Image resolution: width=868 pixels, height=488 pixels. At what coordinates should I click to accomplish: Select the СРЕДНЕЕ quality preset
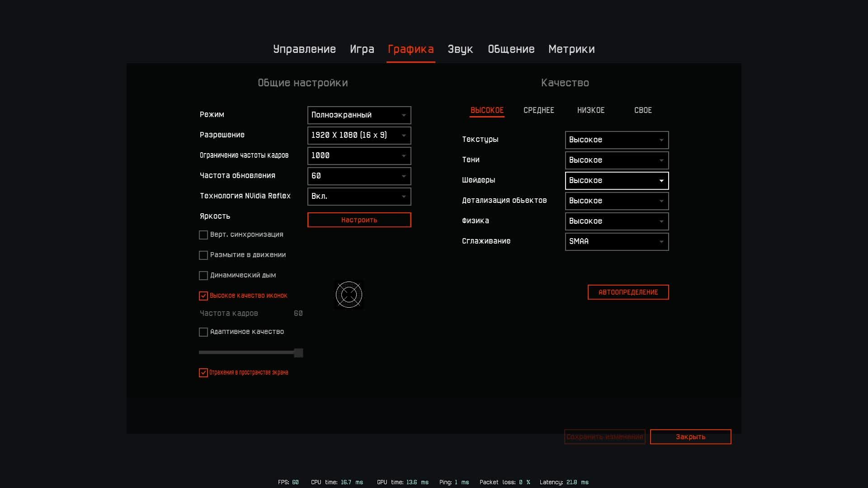538,110
